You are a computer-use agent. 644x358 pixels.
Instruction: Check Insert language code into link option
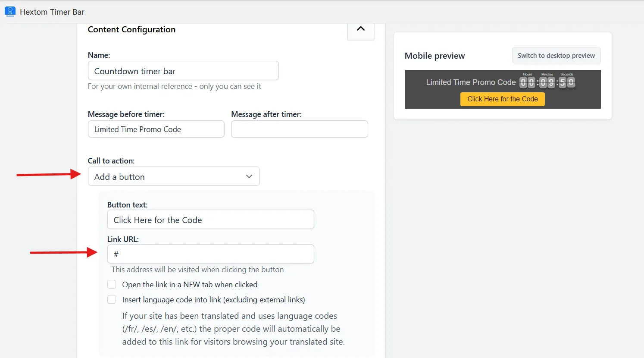pyautogui.click(x=112, y=299)
